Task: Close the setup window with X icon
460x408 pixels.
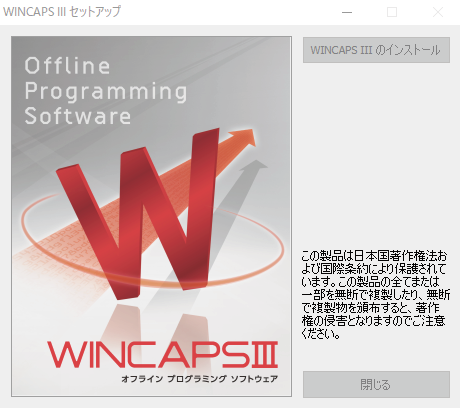Action: click(x=438, y=12)
